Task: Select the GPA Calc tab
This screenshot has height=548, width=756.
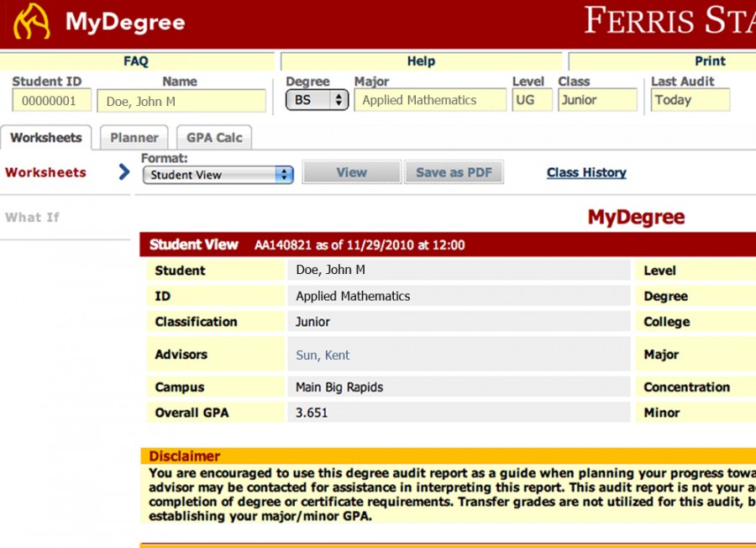Action: click(x=214, y=138)
